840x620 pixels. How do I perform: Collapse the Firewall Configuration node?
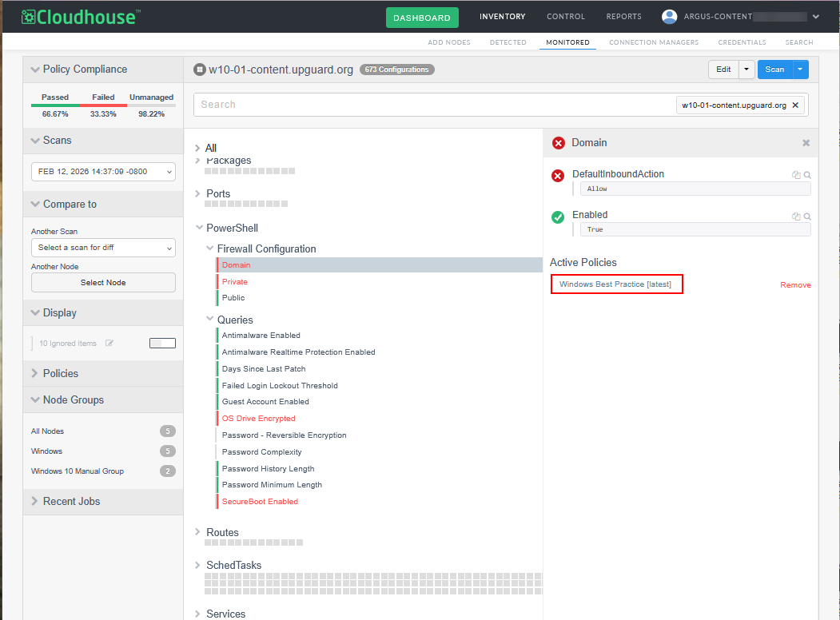click(x=210, y=248)
